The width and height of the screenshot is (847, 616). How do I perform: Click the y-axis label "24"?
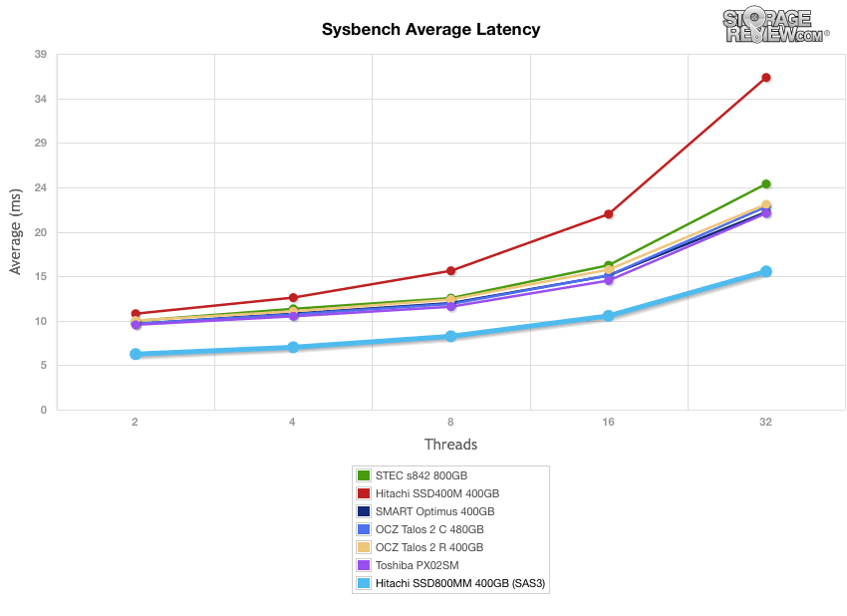(x=41, y=187)
